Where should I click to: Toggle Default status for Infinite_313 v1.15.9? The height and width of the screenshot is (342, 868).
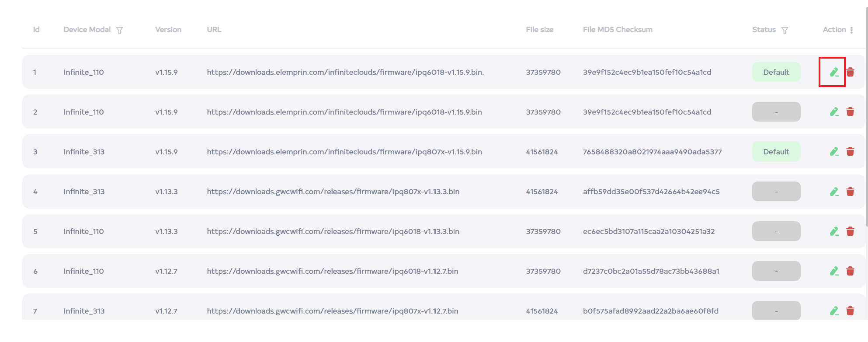(776, 152)
